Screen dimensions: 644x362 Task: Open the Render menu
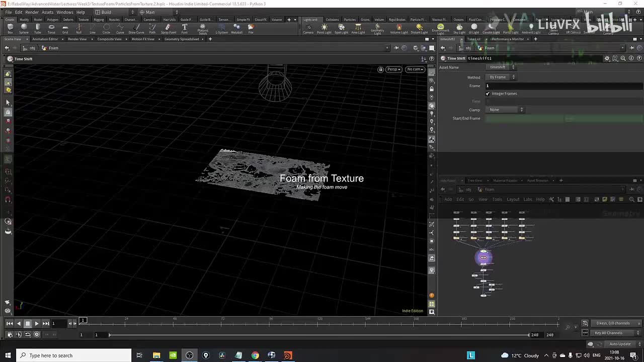(x=32, y=12)
